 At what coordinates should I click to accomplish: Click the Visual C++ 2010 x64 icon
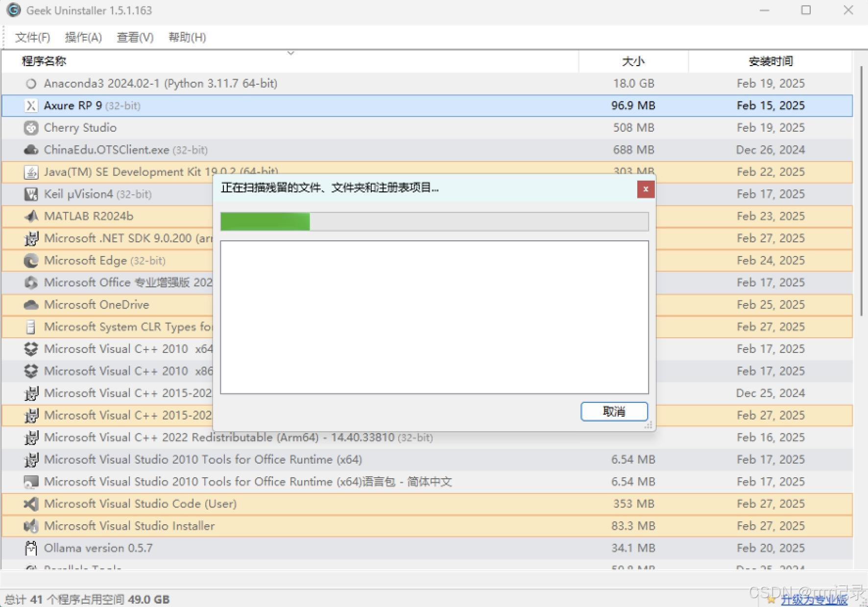pyautogui.click(x=31, y=349)
